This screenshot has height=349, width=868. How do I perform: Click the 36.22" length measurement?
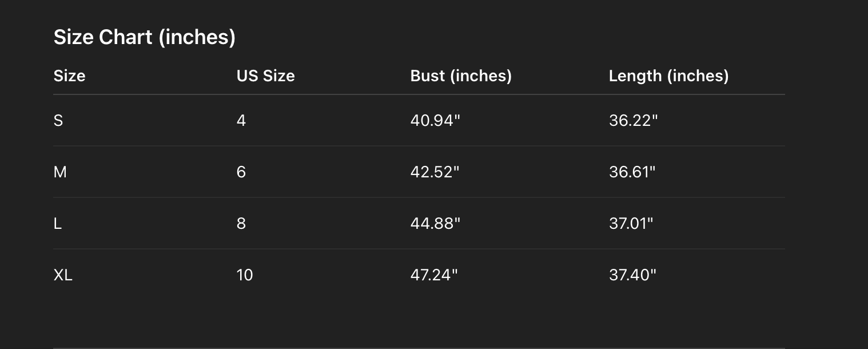[633, 121]
